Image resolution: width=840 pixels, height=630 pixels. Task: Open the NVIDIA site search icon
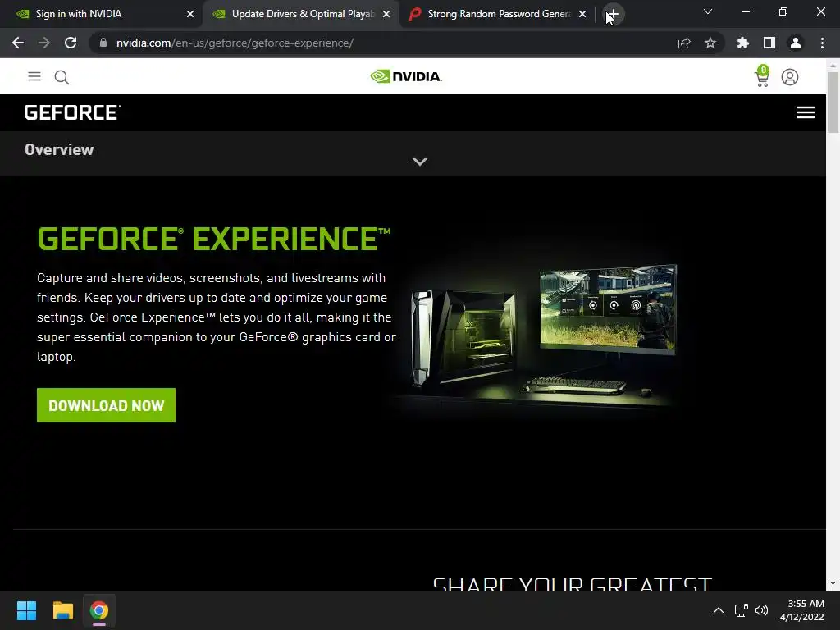[x=62, y=77]
